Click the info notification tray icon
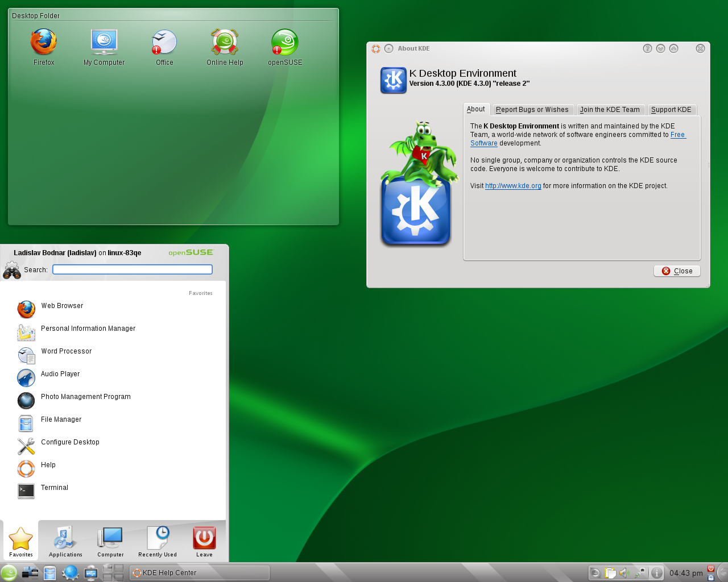 tap(656, 573)
